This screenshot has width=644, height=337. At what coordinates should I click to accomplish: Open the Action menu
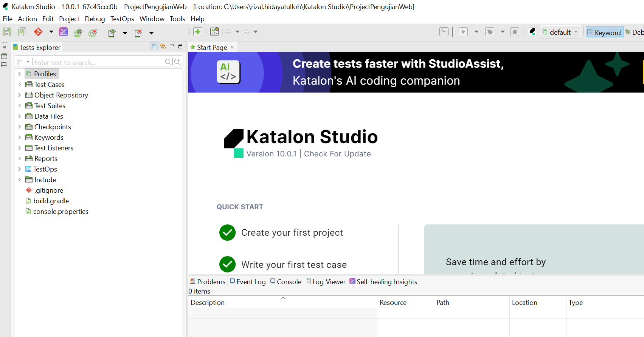point(27,19)
